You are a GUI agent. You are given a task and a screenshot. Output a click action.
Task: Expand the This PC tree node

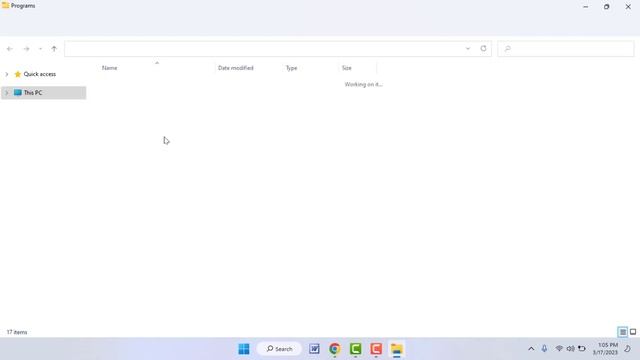click(x=7, y=93)
